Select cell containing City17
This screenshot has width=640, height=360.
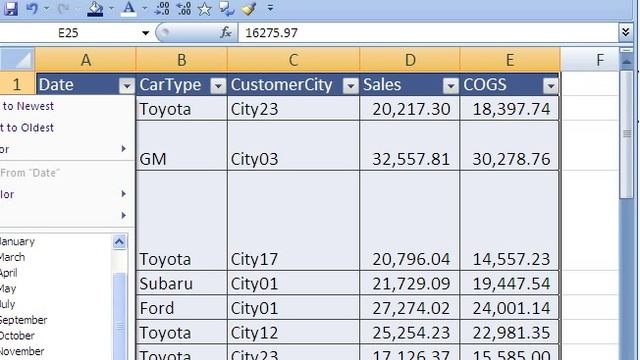(293, 221)
